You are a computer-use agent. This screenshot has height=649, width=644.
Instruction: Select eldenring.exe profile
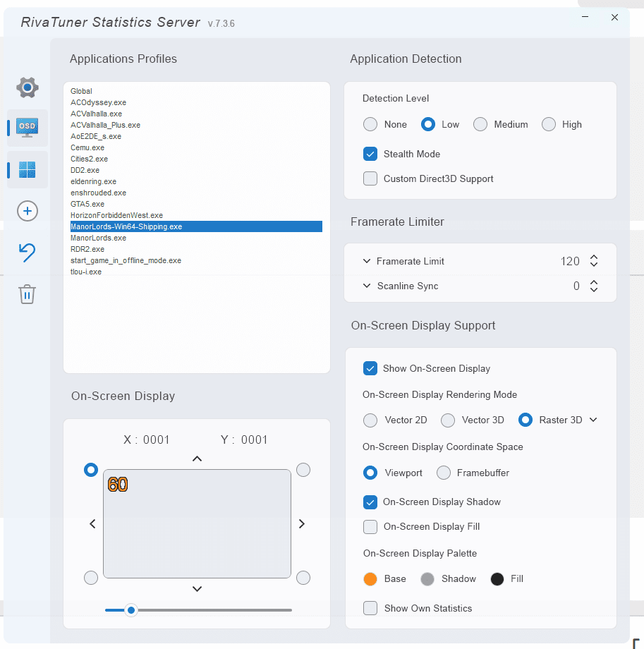(x=196, y=181)
